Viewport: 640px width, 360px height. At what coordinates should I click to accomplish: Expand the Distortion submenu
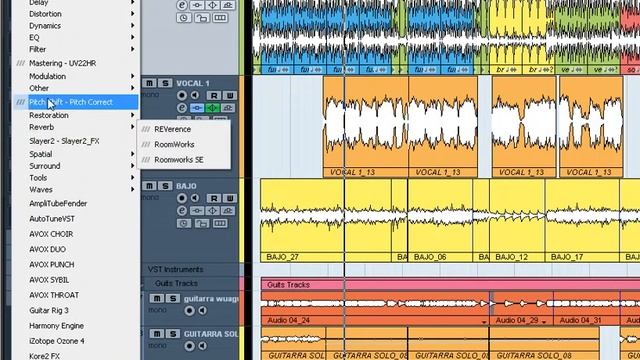coord(76,14)
